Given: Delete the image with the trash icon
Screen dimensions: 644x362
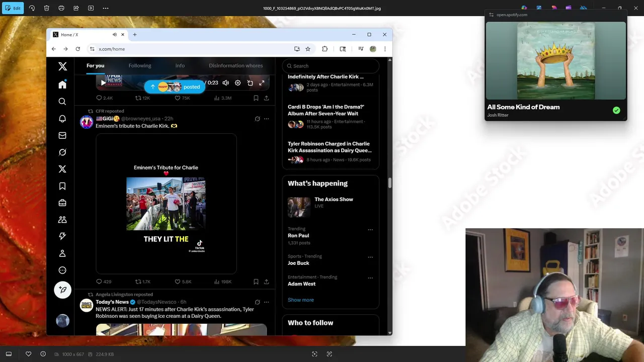Looking at the screenshot, I should pyautogui.click(x=46, y=8).
